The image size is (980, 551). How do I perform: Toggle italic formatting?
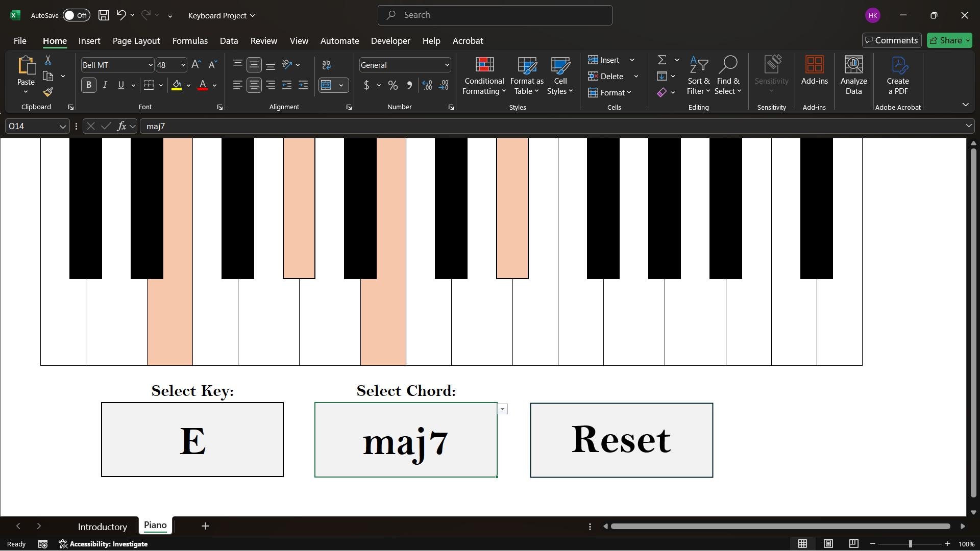click(x=105, y=85)
